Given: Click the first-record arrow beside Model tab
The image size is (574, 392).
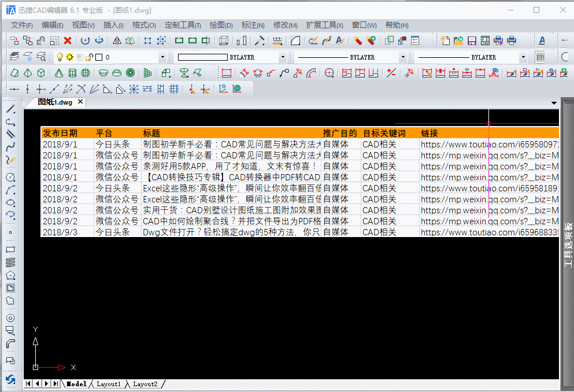Looking at the screenshot, I should click(28, 383).
